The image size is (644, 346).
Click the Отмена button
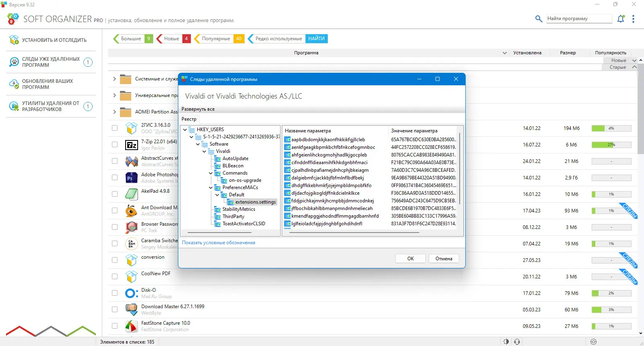pos(444,259)
